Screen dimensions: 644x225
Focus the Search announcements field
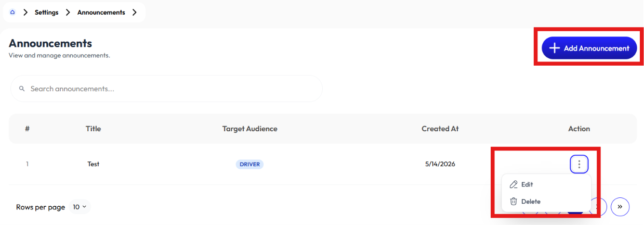point(166,89)
